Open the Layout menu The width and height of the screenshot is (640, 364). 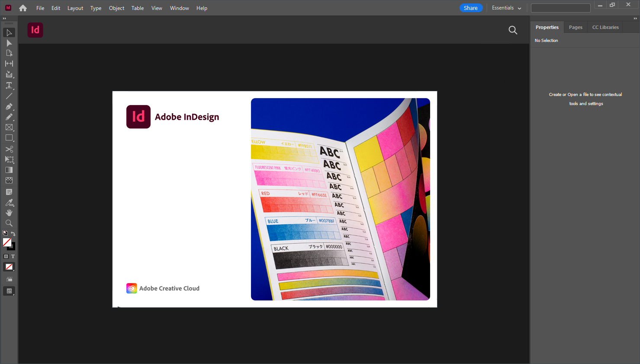pos(75,8)
